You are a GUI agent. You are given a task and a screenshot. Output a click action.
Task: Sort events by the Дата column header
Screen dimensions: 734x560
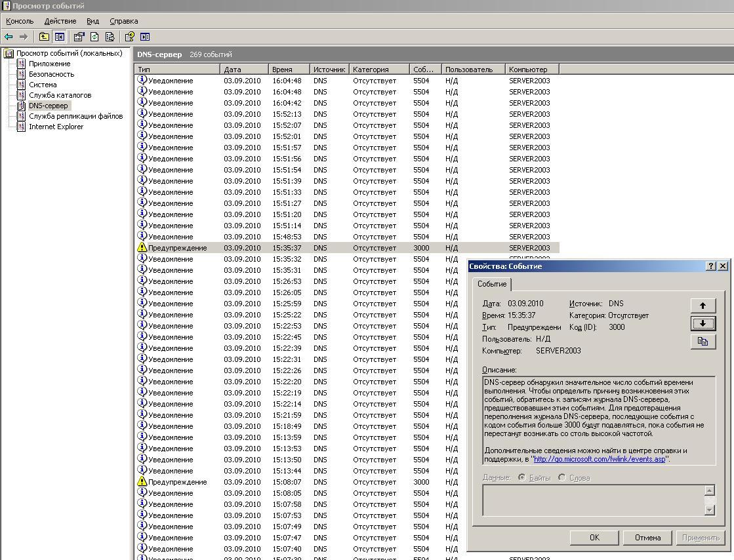click(244, 70)
